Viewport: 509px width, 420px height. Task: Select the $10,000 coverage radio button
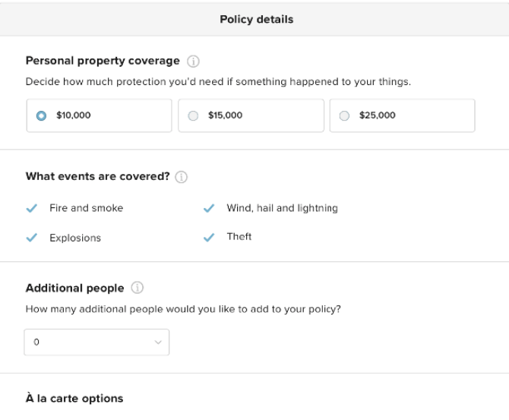coord(41,116)
